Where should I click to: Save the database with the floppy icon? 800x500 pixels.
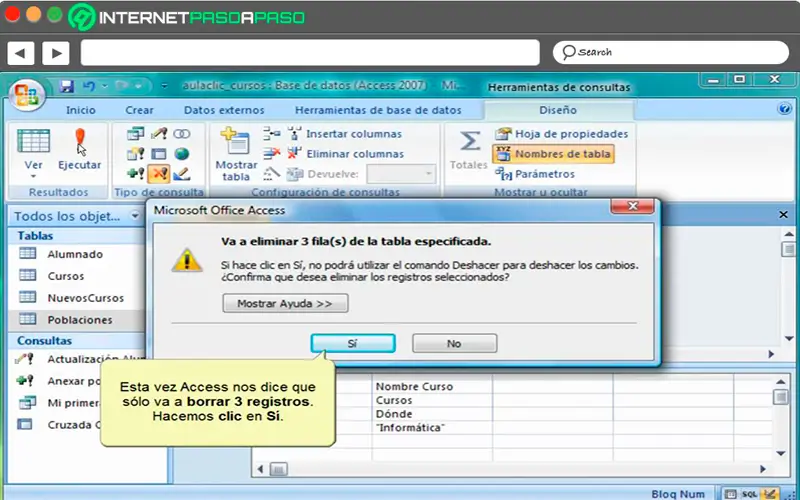coord(67,86)
